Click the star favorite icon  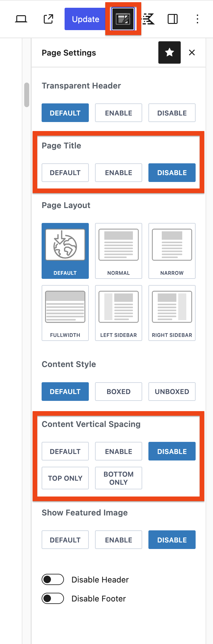170,52
